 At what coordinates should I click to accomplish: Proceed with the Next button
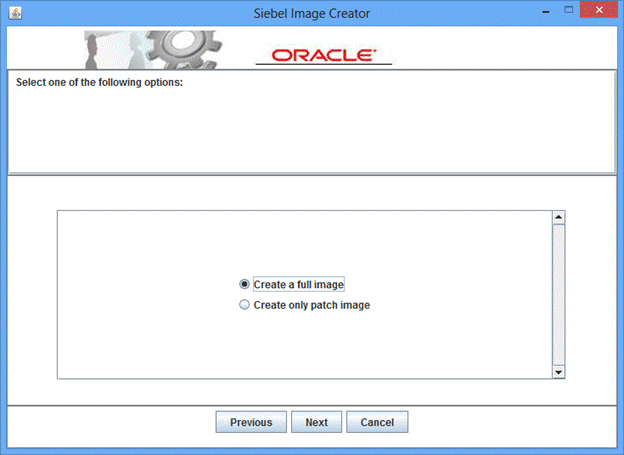316,422
